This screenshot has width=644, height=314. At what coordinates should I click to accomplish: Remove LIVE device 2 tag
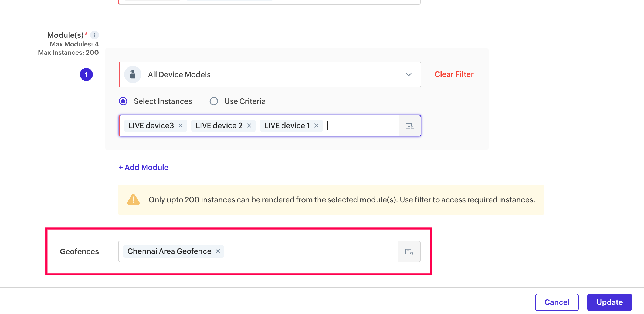(x=249, y=126)
